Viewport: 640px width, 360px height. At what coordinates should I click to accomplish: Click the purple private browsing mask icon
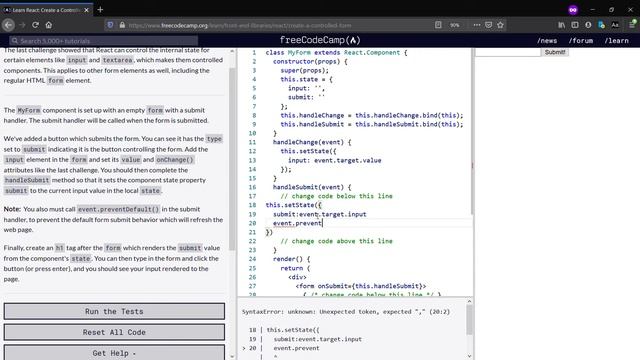pos(573,10)
